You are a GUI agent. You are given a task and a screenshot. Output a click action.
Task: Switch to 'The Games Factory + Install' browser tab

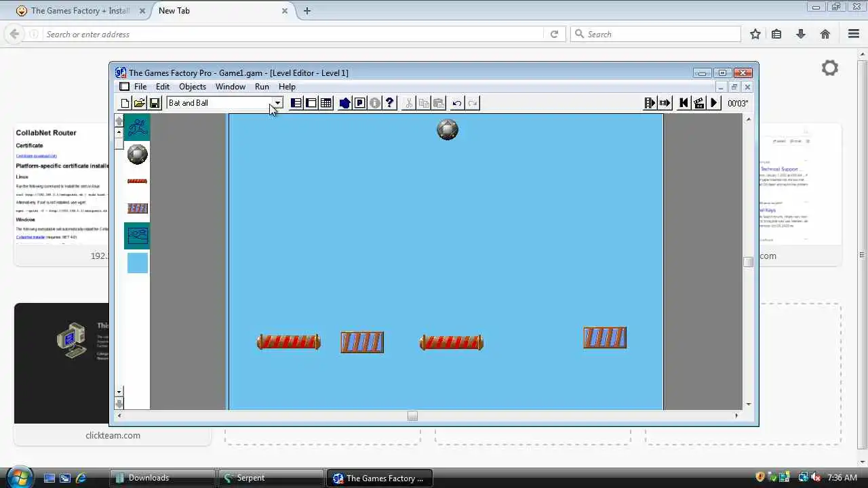(81, 11)
